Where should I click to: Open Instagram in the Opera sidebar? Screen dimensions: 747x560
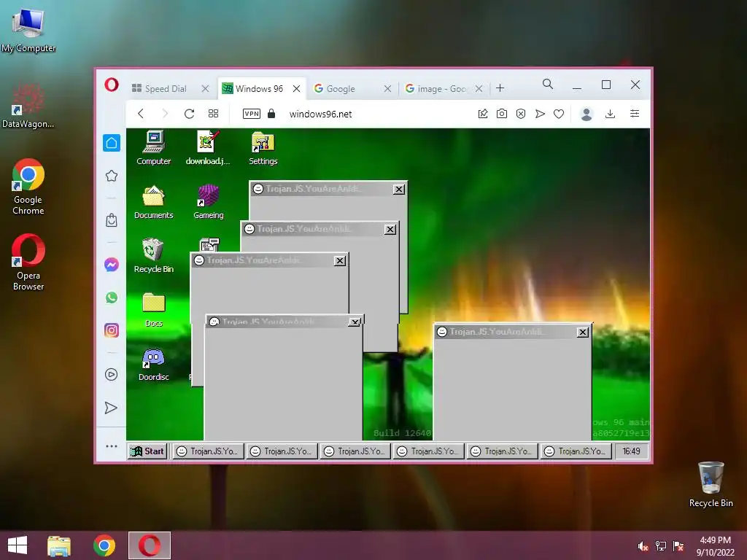(x=112, y=330)
